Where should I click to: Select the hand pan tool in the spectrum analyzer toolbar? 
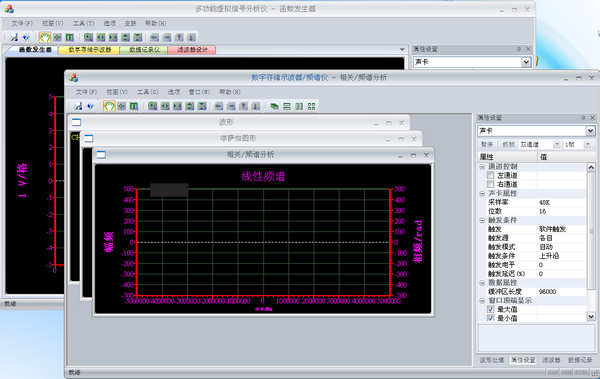click(109, 106)
